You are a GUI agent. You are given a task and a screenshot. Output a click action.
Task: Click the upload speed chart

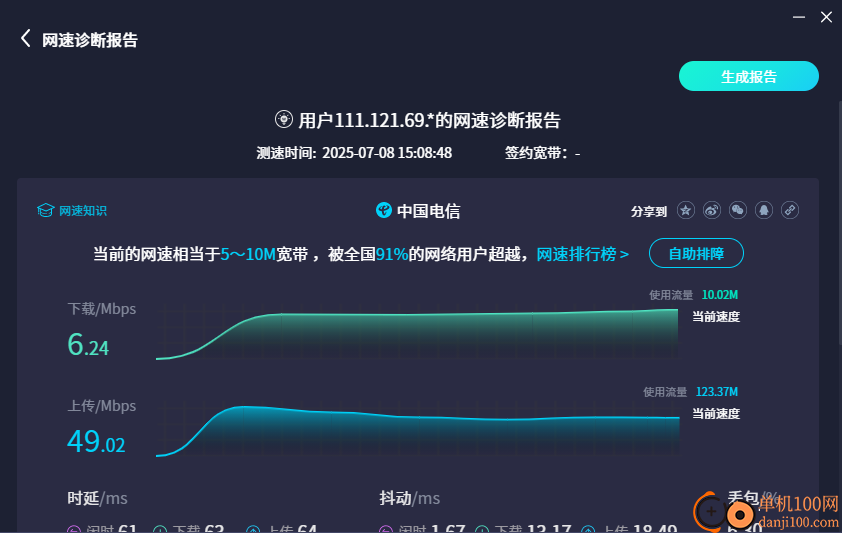[418, 429]
